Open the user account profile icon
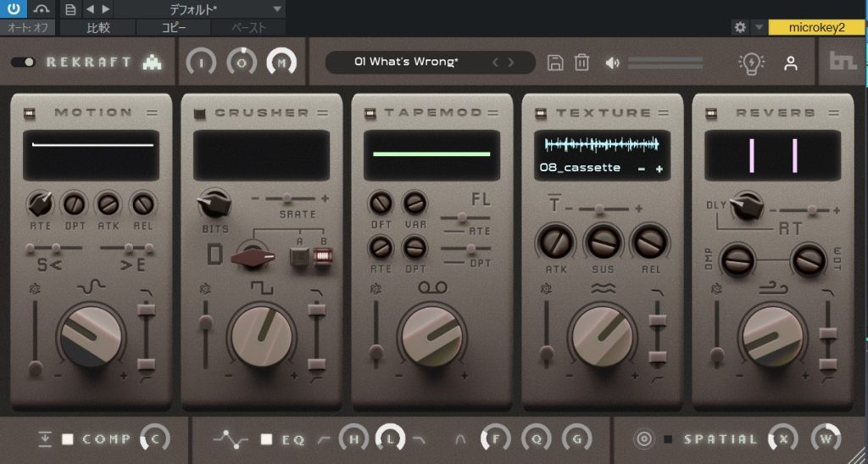This screenshot has height=464, width=868. [x=791, y=63]
